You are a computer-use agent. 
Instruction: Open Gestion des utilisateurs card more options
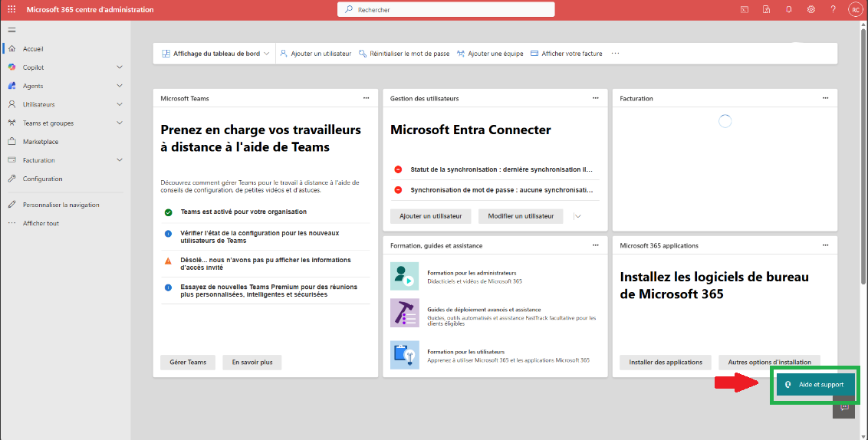tap(596, 98)
